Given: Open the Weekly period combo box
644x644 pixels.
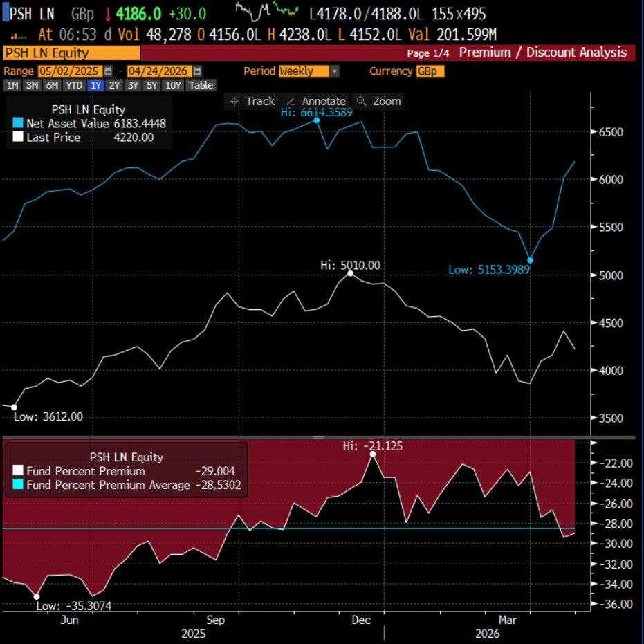Looking at the screenshot, I should (x=309, y=71).
